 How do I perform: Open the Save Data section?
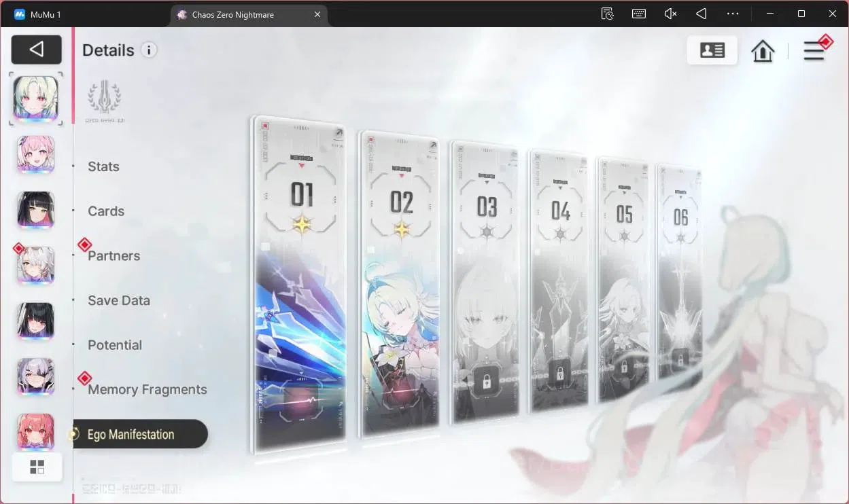(x=119, y=300)
